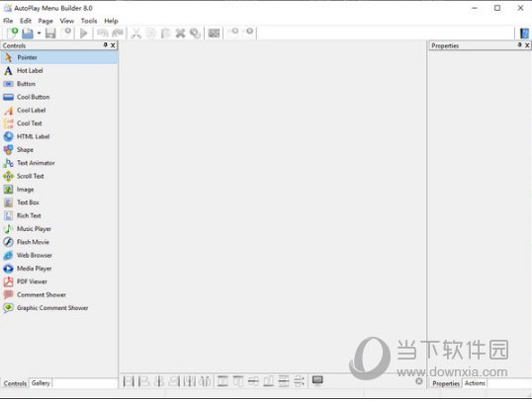Select the Flash Movie control

point(59,242)
